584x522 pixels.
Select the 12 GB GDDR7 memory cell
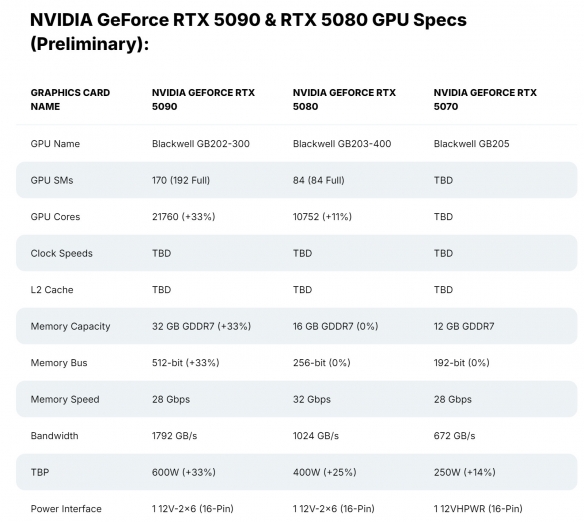tap(464, 326)
